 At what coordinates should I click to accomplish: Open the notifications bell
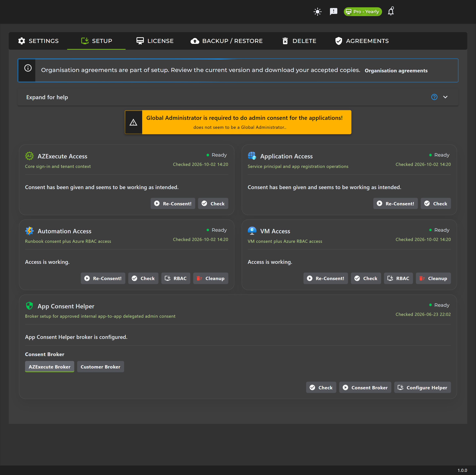click(x=391, y=11)
